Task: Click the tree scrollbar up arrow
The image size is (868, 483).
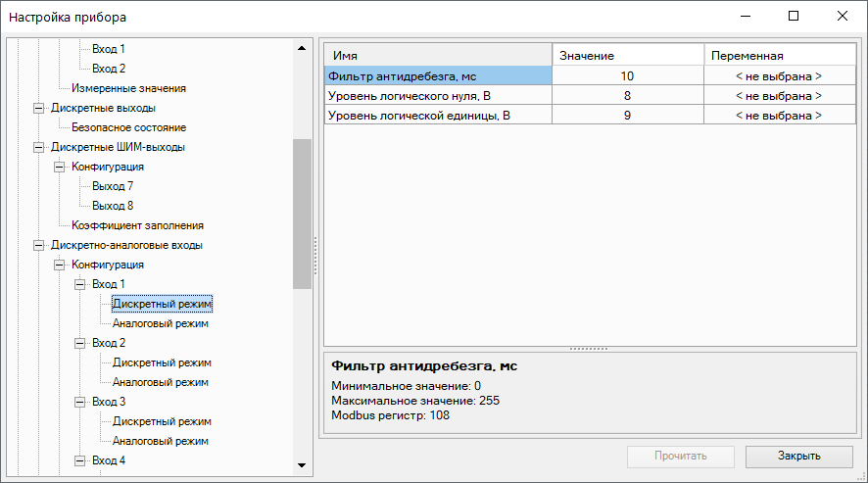Action: click(x=302, y=48)
